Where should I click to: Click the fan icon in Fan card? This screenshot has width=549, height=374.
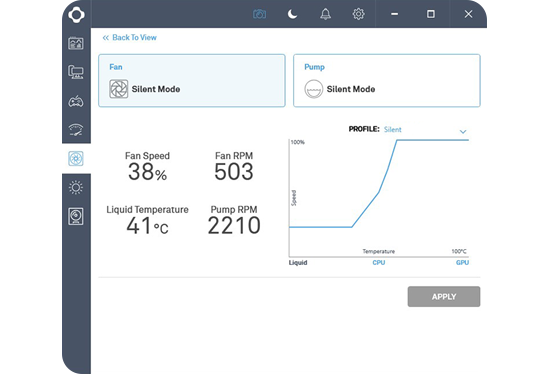pyautogui.click(x=119, y=89)
